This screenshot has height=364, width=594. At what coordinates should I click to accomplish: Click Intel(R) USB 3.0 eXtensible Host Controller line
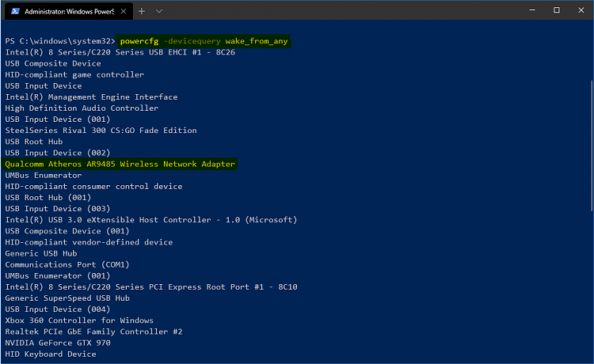[151, 220]
